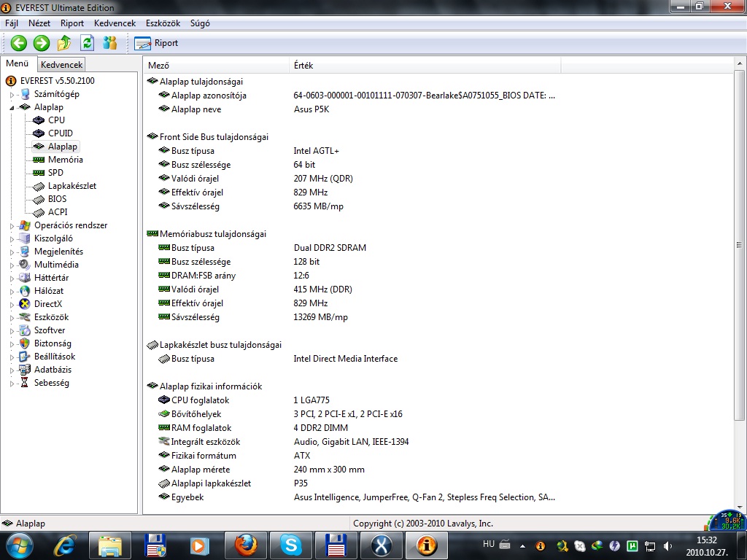Open the Eszközök menu

pyautogui.click(x=163, y=23)
